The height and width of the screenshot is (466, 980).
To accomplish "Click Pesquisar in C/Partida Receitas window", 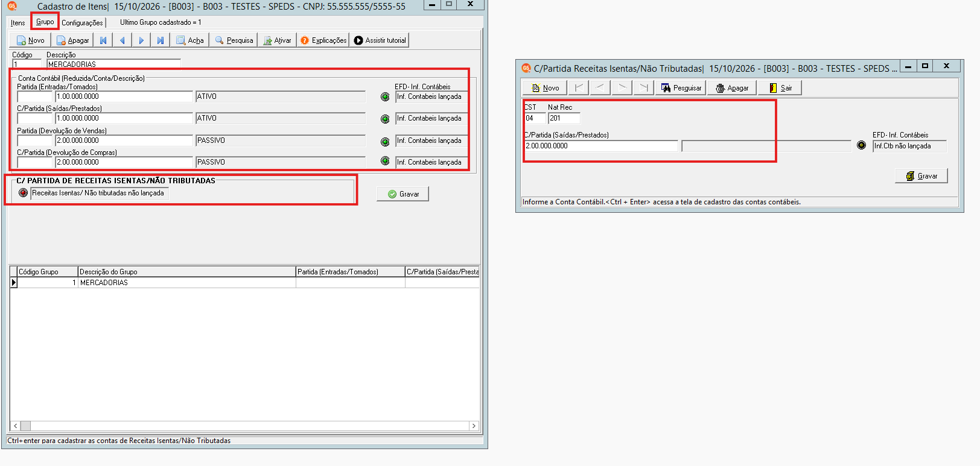I will (x=681, y=88).
